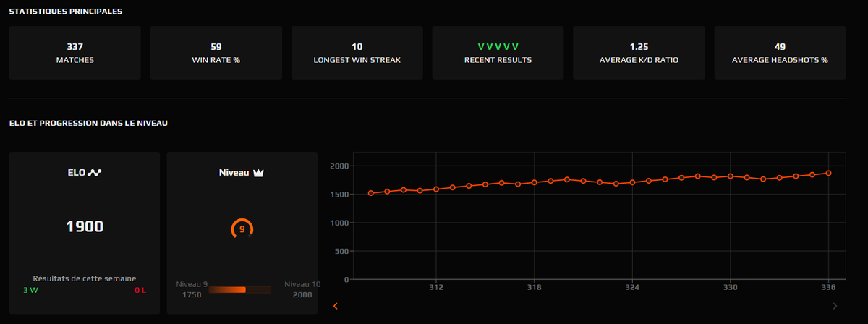Click the ELO data point at match 324

tap(632, 182)
